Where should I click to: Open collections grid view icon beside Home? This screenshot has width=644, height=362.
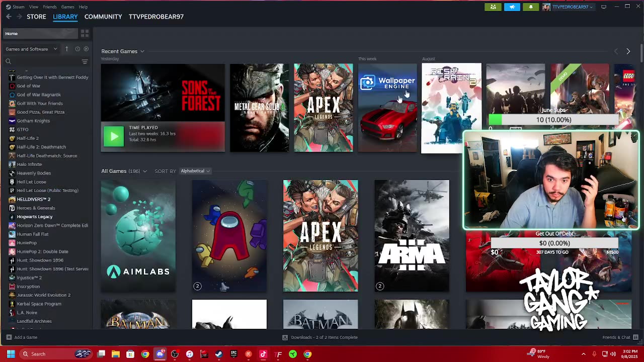[85, 34]
